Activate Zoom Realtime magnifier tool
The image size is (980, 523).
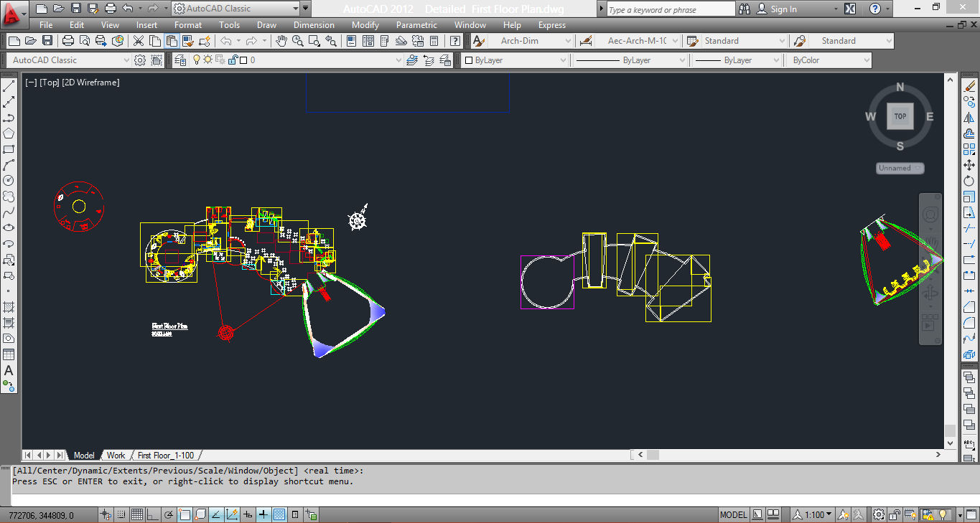coord(298,41)
